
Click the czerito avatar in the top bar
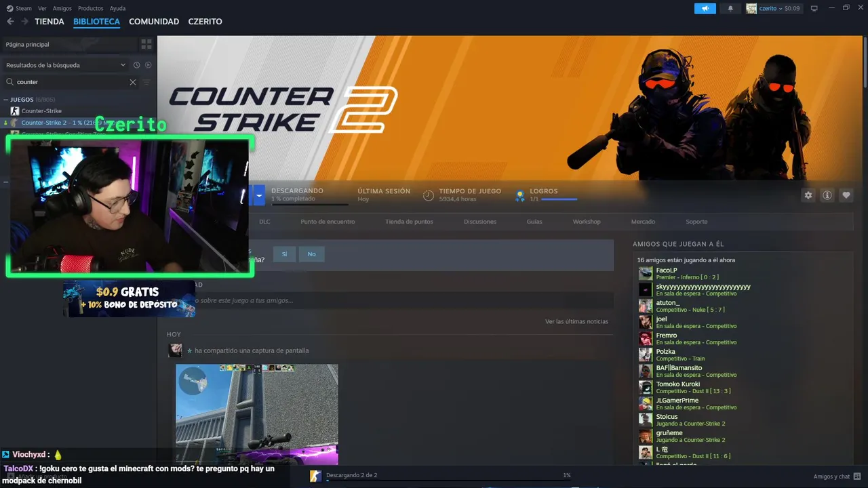pyautogui.click(x=751, y=8)
